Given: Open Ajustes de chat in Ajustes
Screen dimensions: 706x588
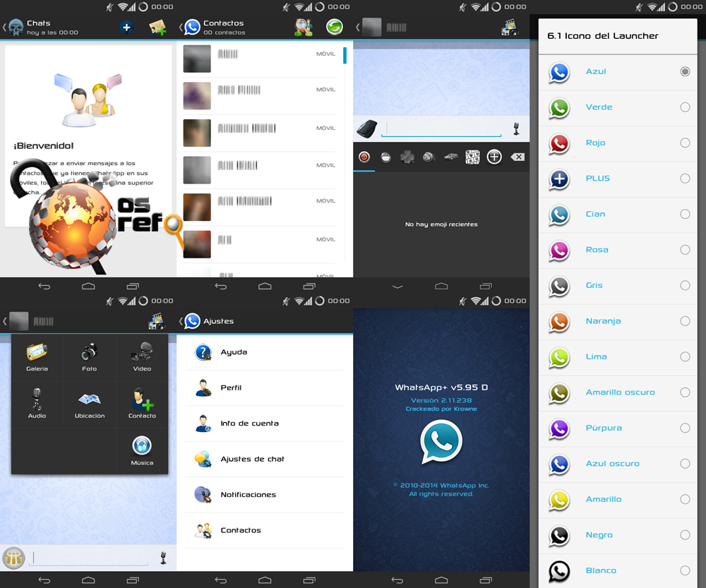Looking at the screenshot, I should [x=265, y=459].
